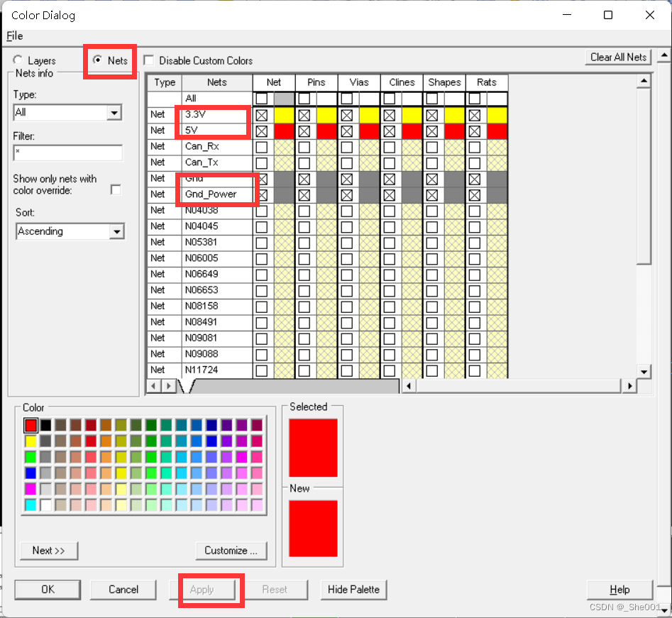The image size is (672, 618).
Task: Select the Nets radio button
Action: coord(97,60)
